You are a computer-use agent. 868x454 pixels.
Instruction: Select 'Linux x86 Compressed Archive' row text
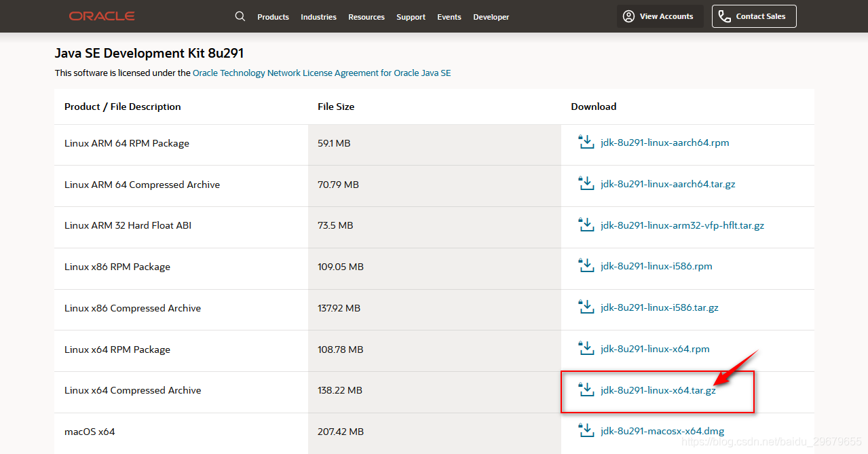click(x=132, y=308)
